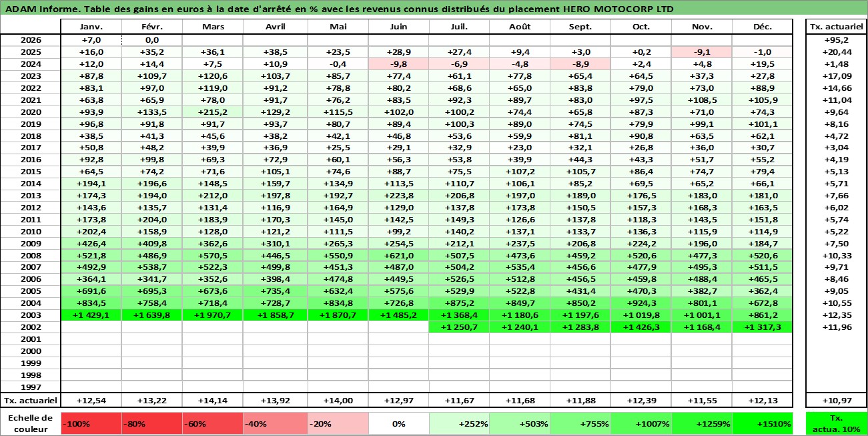Screen dimensions: 868x436
Task: Click the 0,0 cell in February 2026
Action: [x=152, y=40]
